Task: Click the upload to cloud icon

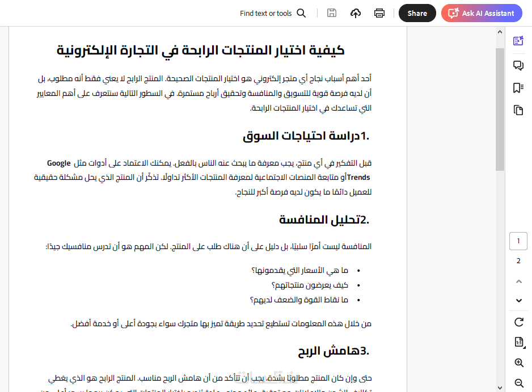Action: [x=355, y=13]
